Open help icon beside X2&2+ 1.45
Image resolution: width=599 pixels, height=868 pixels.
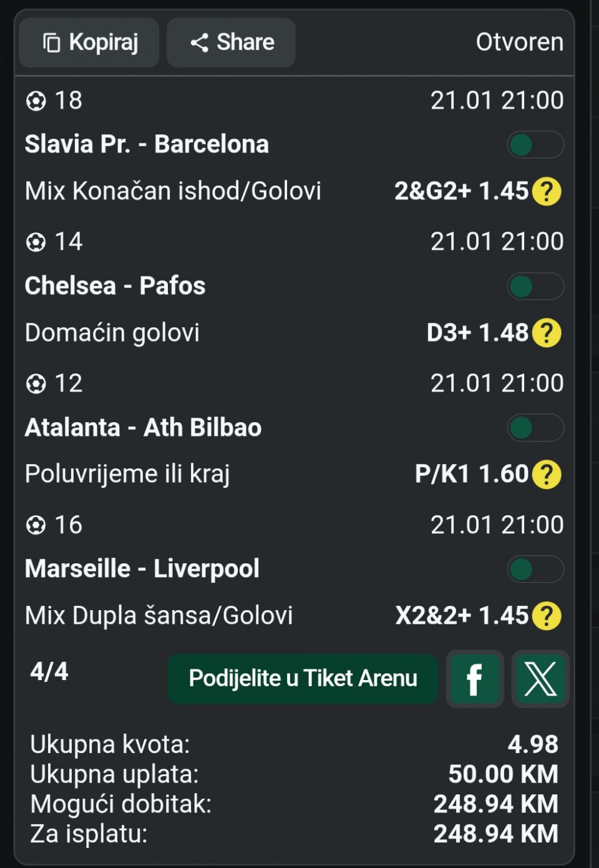coord(547,616)
